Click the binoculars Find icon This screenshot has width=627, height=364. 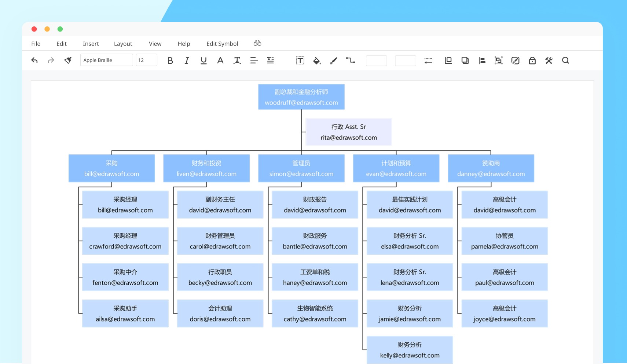(x=257, y=43)
